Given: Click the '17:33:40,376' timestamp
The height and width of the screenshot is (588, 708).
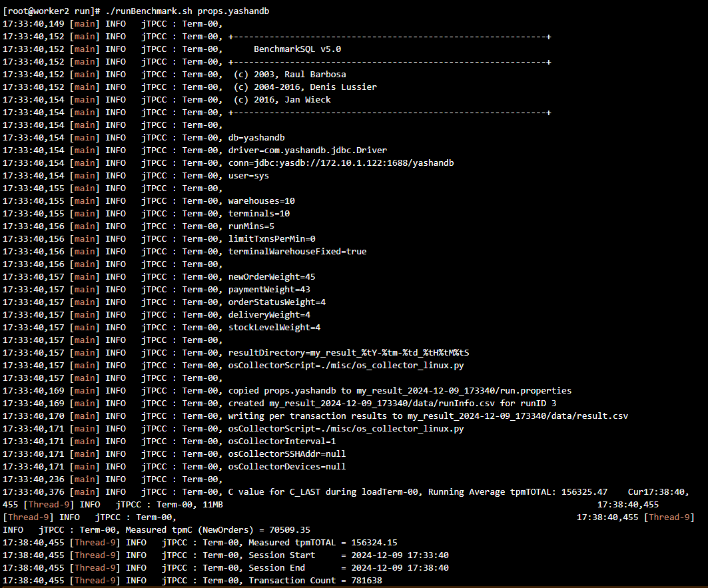Looking at the screenshot, I should (x=33, y=491).
